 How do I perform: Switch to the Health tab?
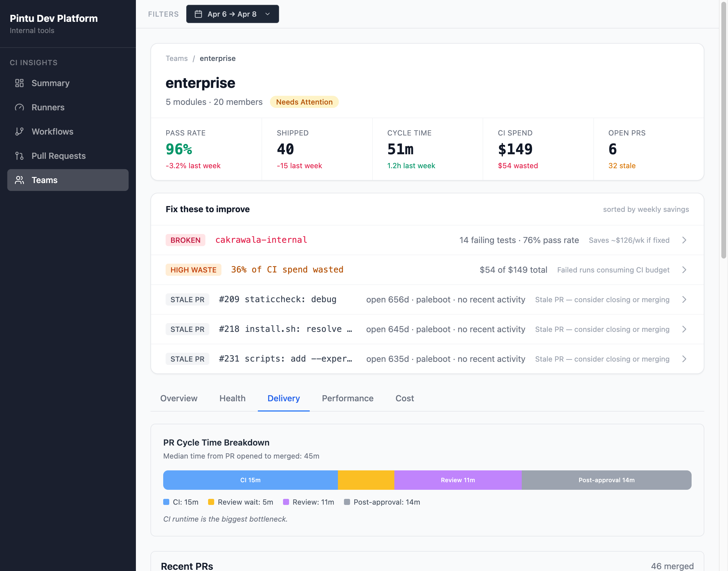(x=232, y=398)
